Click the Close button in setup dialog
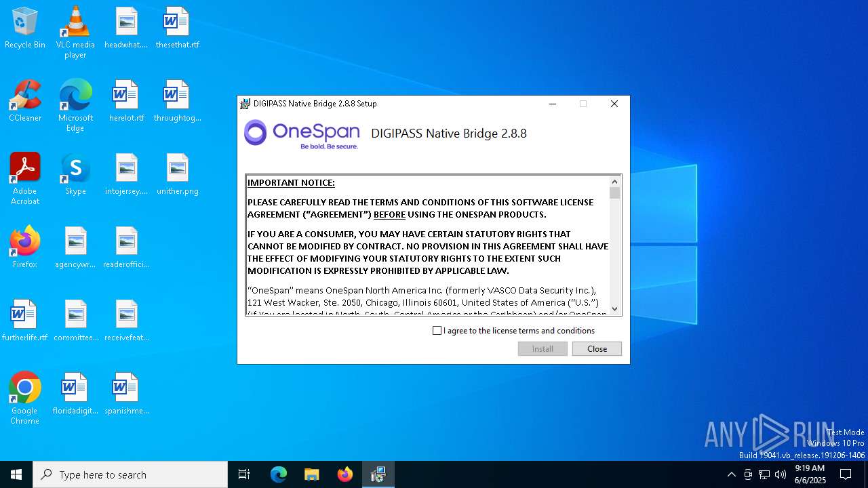 pyautogui.click(x=597, y=348)
